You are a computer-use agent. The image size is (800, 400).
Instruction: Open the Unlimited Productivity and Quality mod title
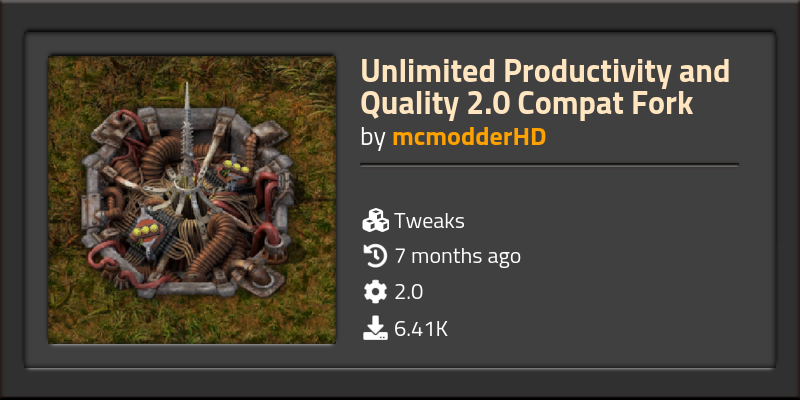point(545,87)
